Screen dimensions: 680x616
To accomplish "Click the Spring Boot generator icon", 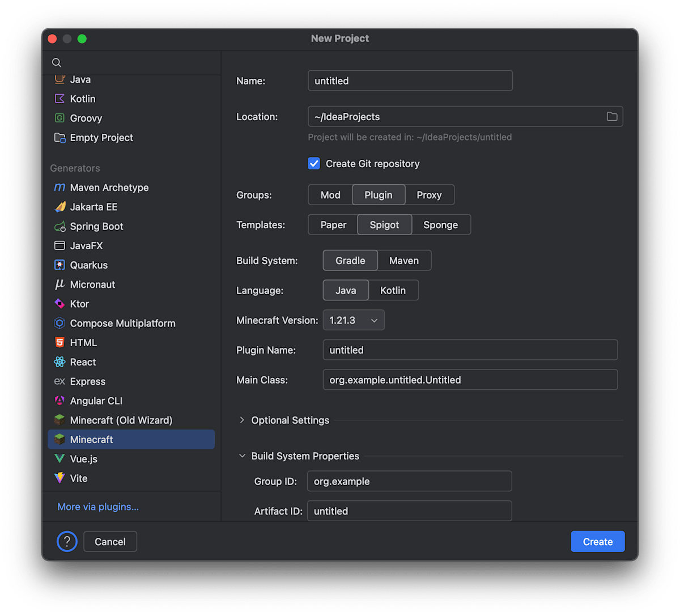I will click(59, 227).
